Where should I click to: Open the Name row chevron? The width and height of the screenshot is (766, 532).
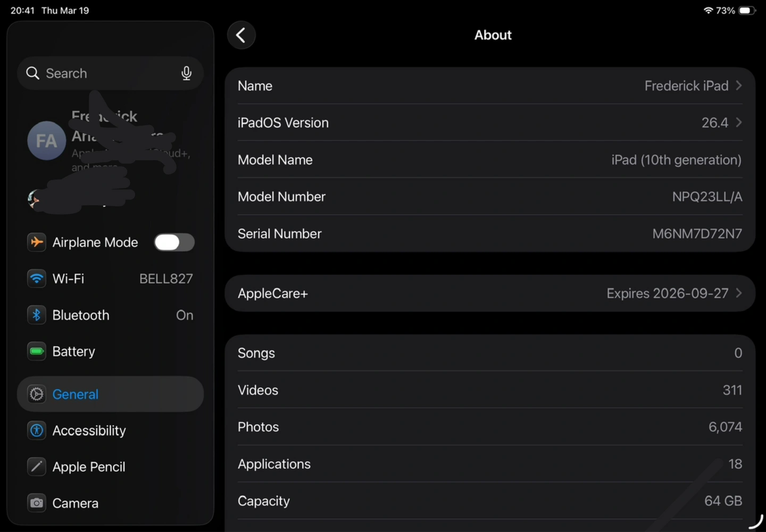tap(739, 86)
